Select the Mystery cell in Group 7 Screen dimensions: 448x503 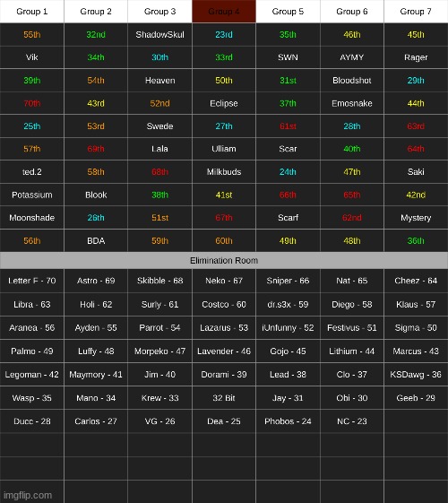(416, 218)
